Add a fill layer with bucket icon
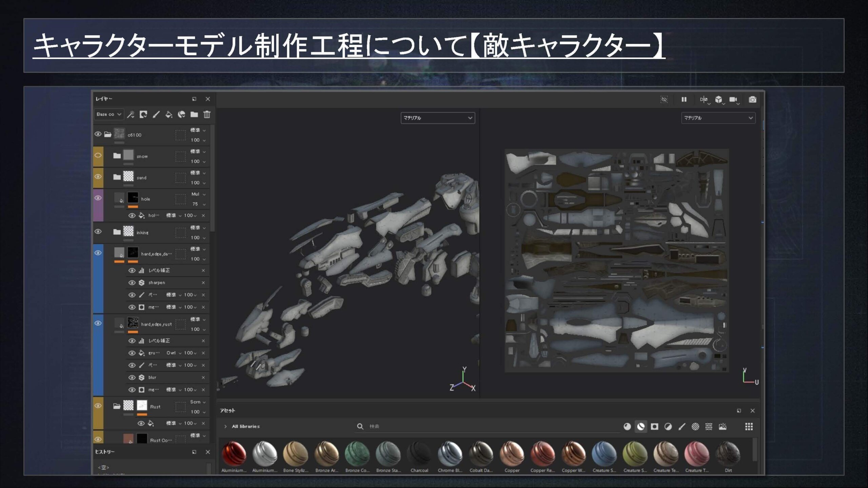The width and height of the screenshot is (868, 488). [x=169, y=115]
